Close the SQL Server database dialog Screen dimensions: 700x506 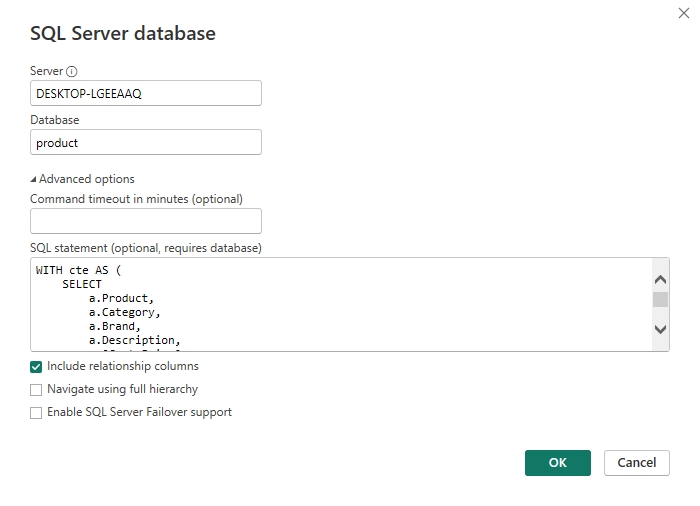pos(683,13)
